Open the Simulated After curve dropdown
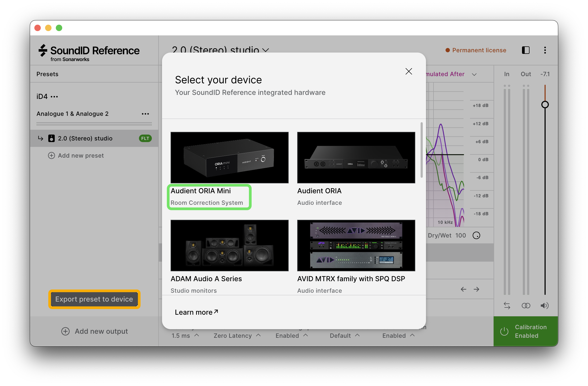 tap(474, 74)
